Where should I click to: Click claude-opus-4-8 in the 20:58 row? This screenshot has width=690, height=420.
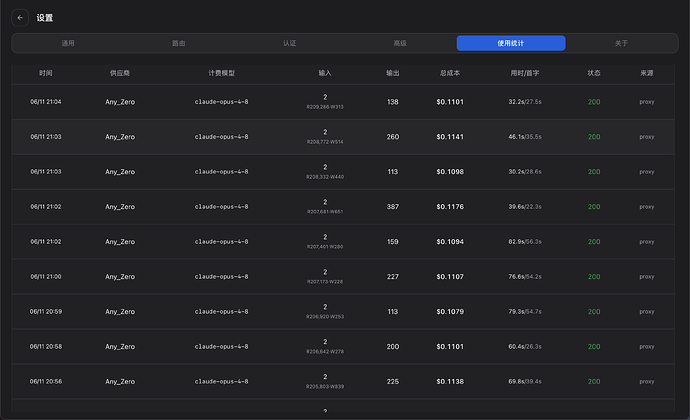point(221,346)
